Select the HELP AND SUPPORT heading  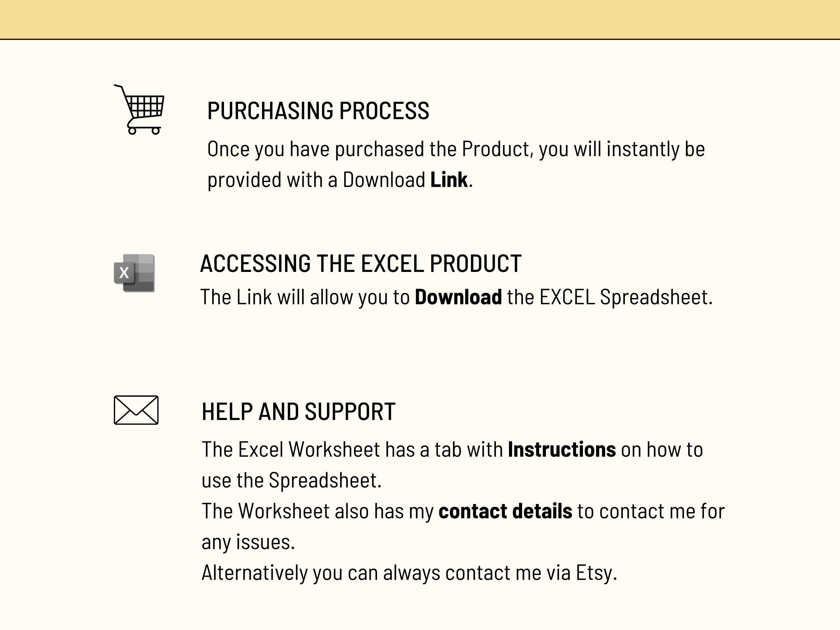(298, 412)
